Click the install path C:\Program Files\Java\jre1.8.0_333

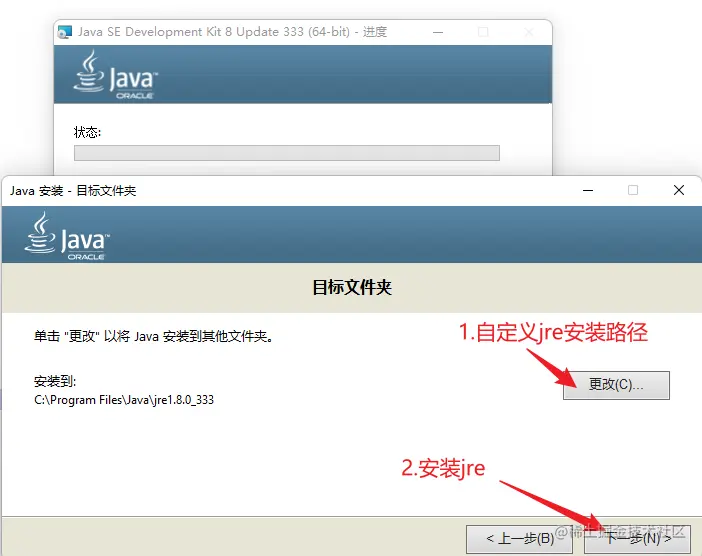point(124,400)
